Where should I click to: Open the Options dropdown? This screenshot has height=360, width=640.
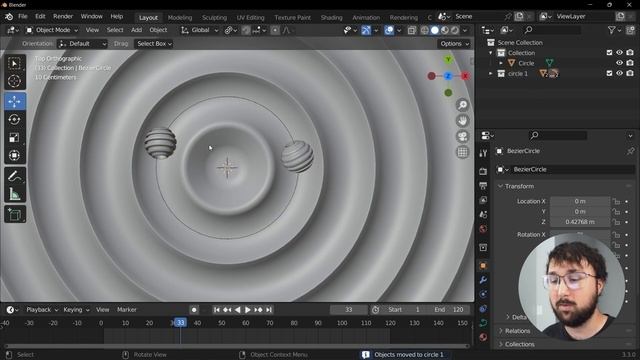tap(454, 44)
